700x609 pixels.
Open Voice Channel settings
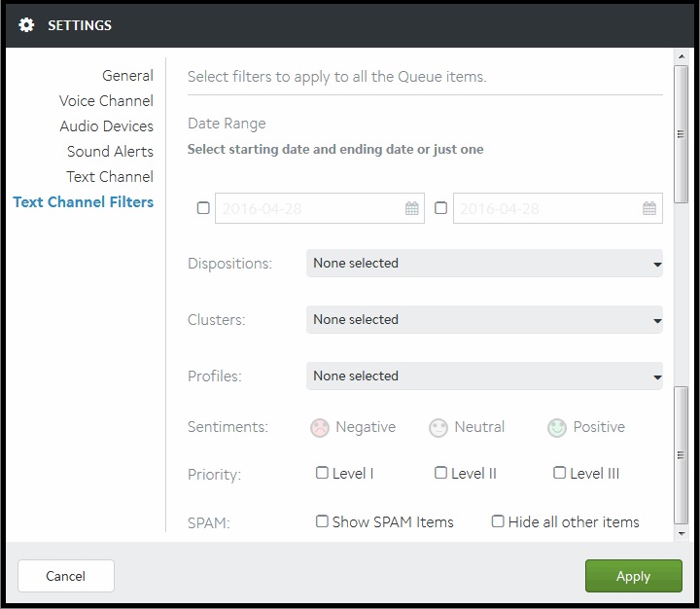(x=106, y=101)
